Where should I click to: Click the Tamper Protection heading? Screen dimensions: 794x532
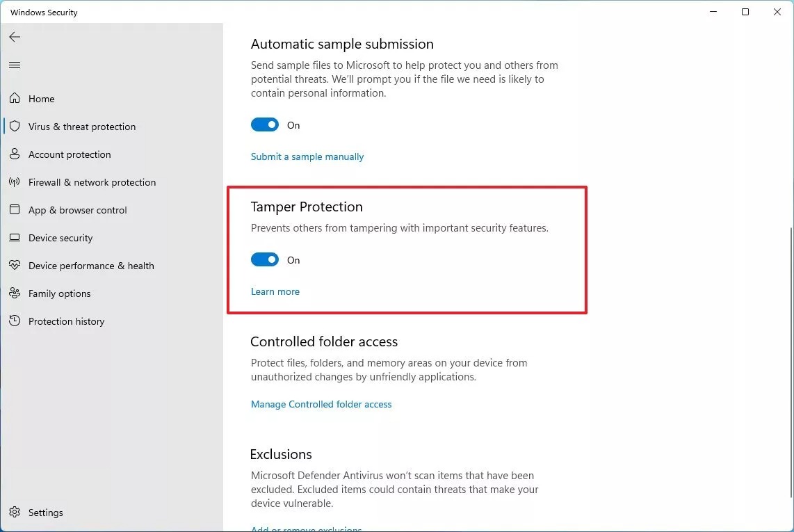click(x=307, y=207)
